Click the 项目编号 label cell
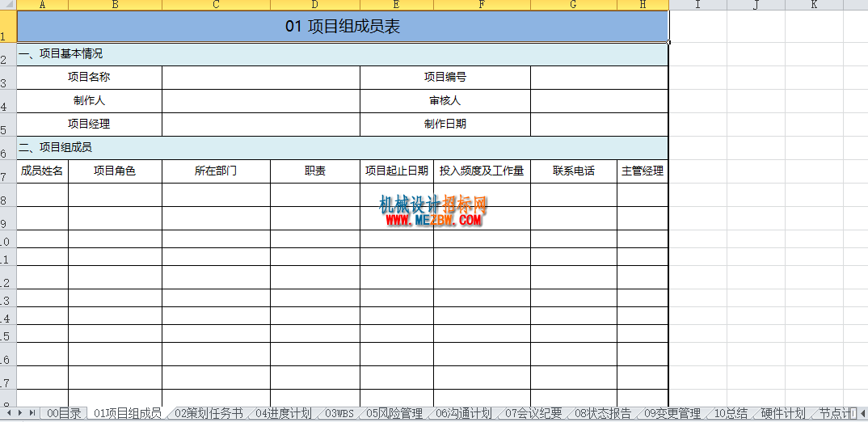 445,78
